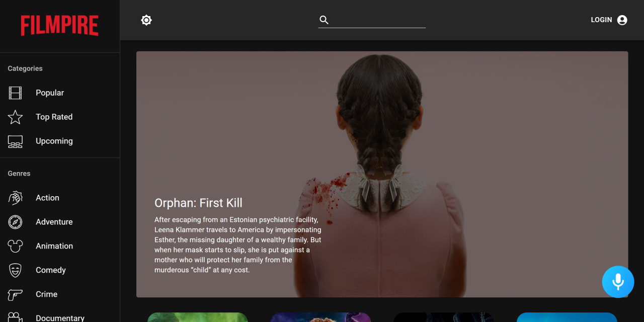Select the Animation genre icon
Image resolution: width=644 pixels, height=322 pixels.
(15, 246)
